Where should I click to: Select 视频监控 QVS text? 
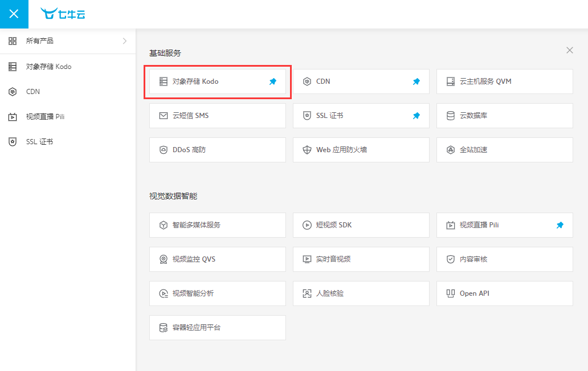(194, 259)
